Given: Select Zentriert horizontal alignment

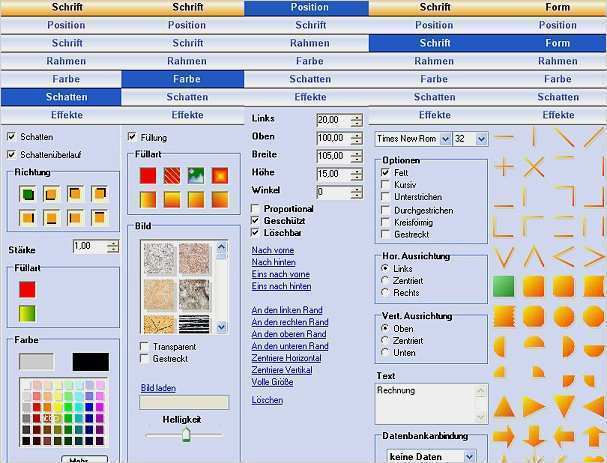Looking at the screenshot, I should click(386, 280).
